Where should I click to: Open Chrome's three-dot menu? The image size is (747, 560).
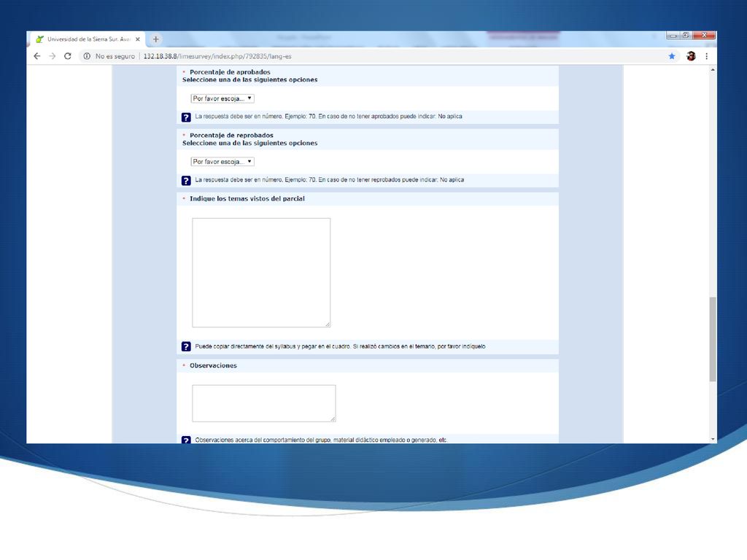point(706,56)
